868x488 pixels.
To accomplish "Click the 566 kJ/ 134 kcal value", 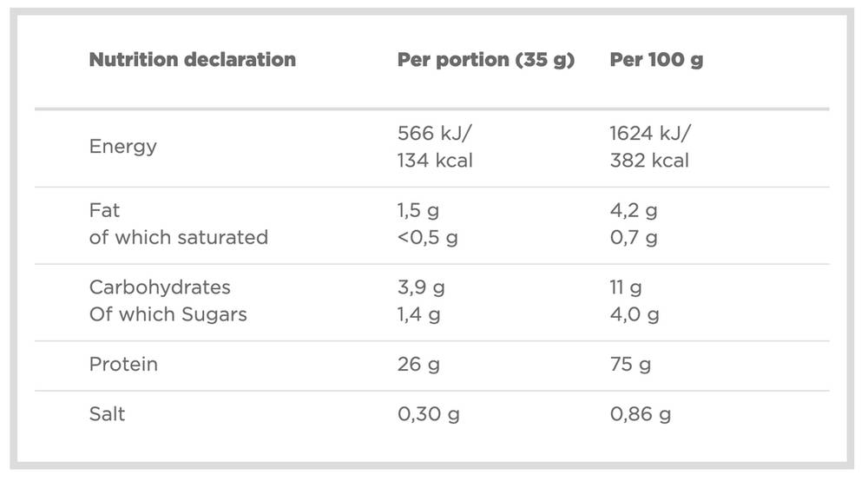I will point(435,147).
